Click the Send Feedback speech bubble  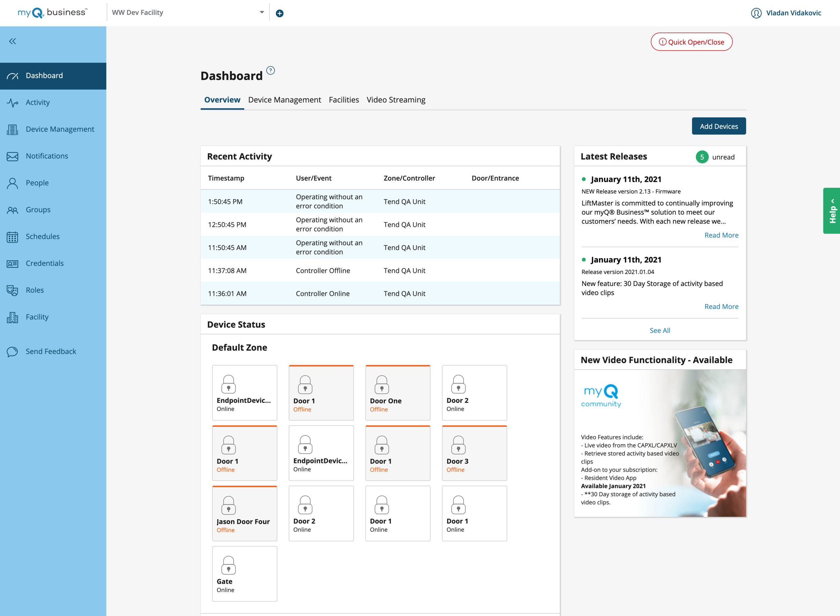click(12, 352)
